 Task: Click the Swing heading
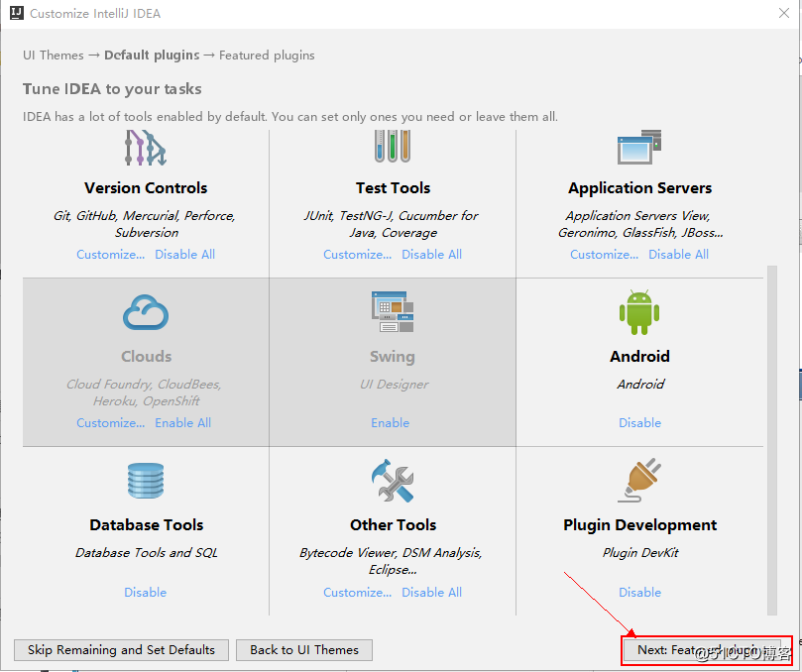[x=393, y=357]
